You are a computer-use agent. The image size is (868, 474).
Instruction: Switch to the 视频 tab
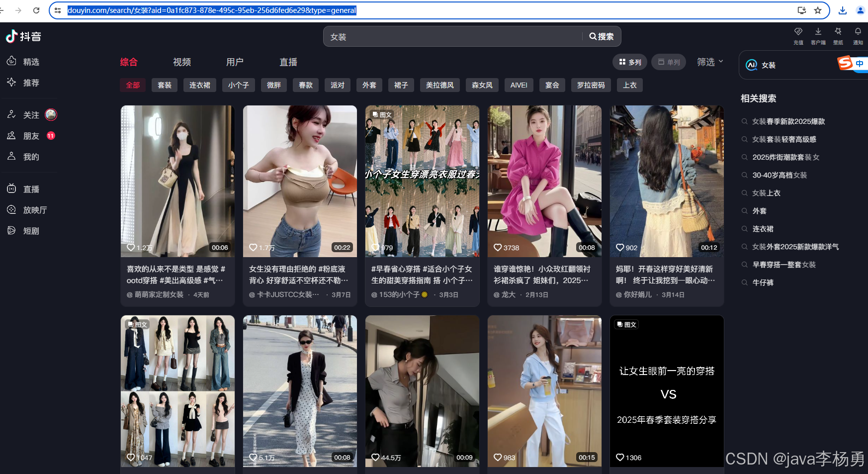point(181,62)
